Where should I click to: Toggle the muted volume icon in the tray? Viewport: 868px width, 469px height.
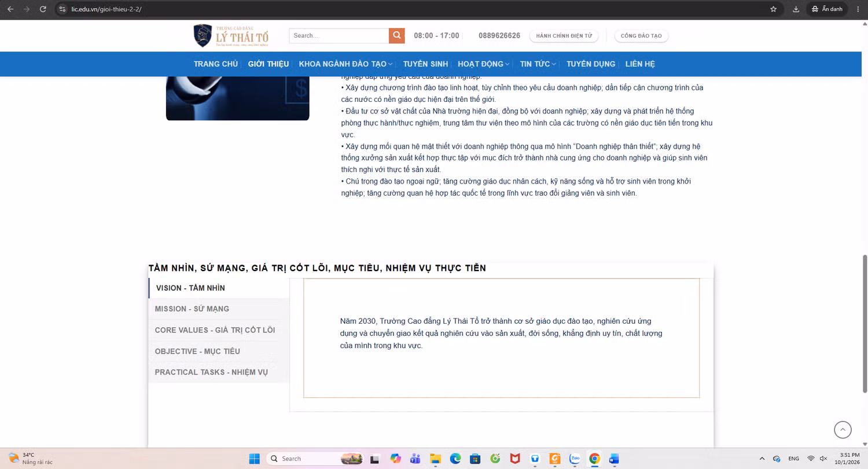(823, 459)
